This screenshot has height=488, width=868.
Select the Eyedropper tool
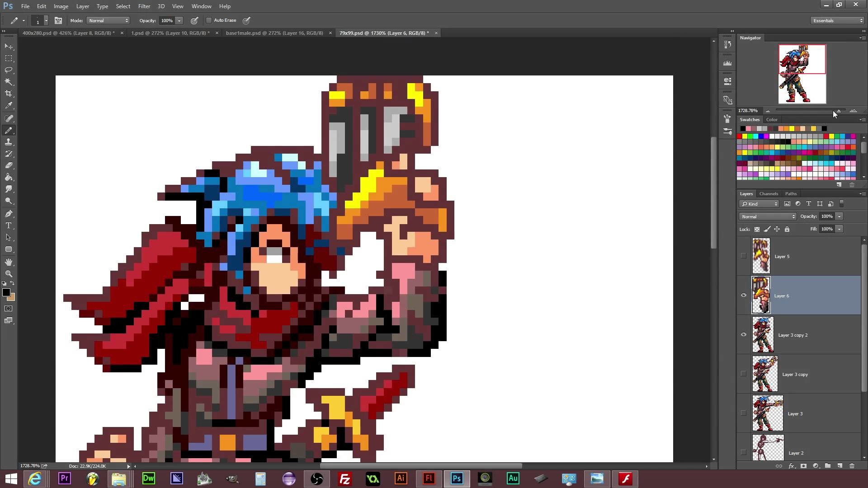point(9,106)
